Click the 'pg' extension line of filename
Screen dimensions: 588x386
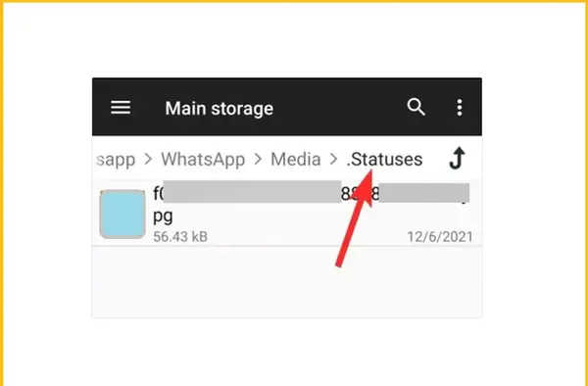163,217
